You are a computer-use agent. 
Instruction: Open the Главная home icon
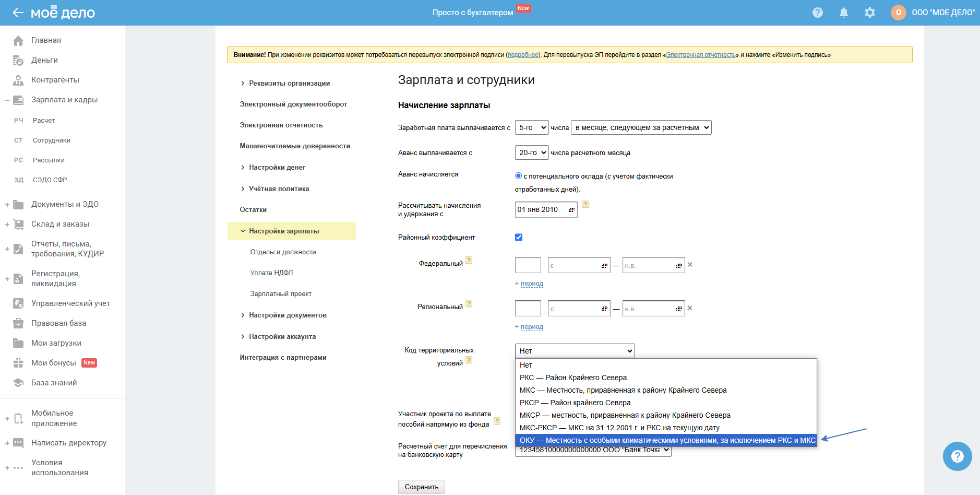(x=18, y=41)
